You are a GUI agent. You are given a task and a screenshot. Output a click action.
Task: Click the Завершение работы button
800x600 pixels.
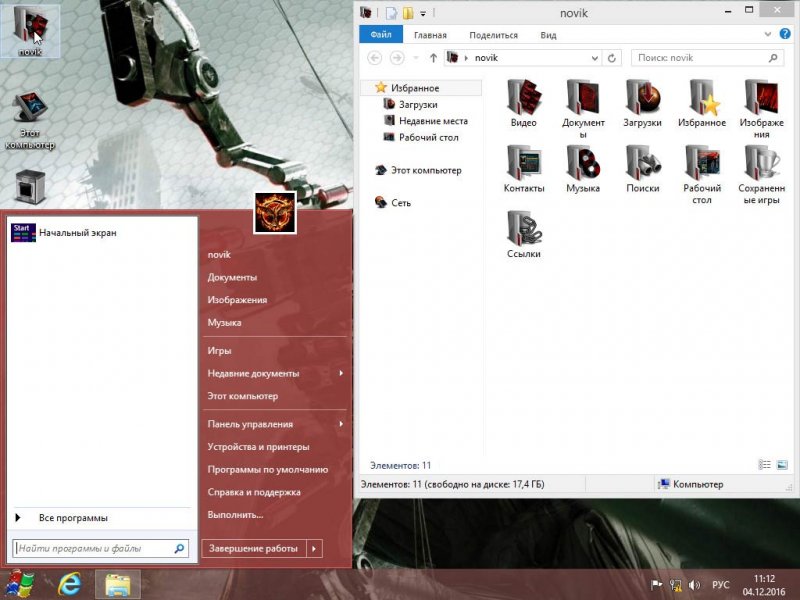(254, 549)
